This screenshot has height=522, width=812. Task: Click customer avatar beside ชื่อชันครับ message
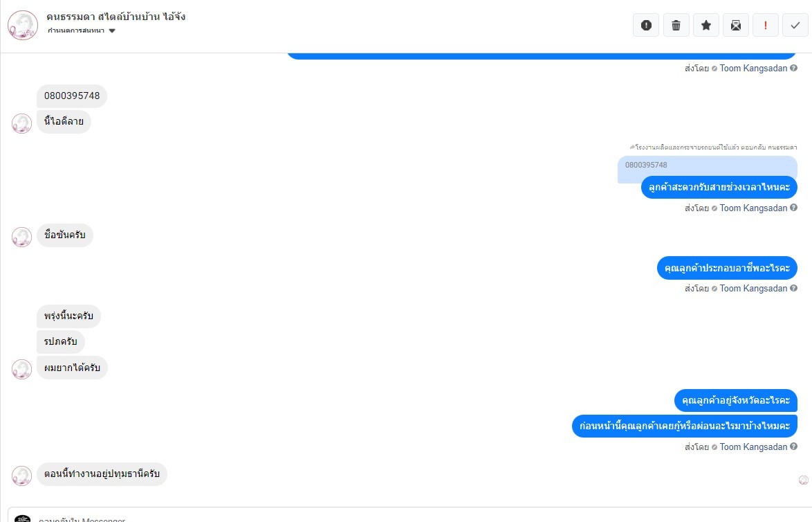point(21,237)
